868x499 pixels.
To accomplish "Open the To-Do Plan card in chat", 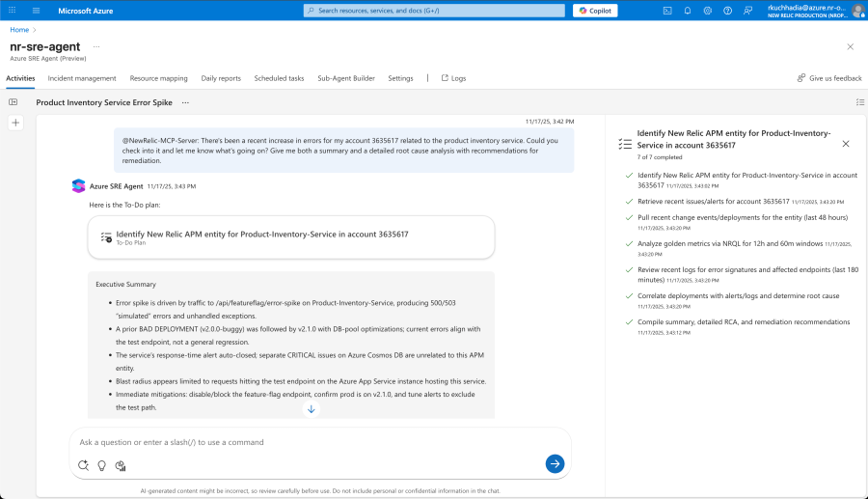I will (290, 236).
